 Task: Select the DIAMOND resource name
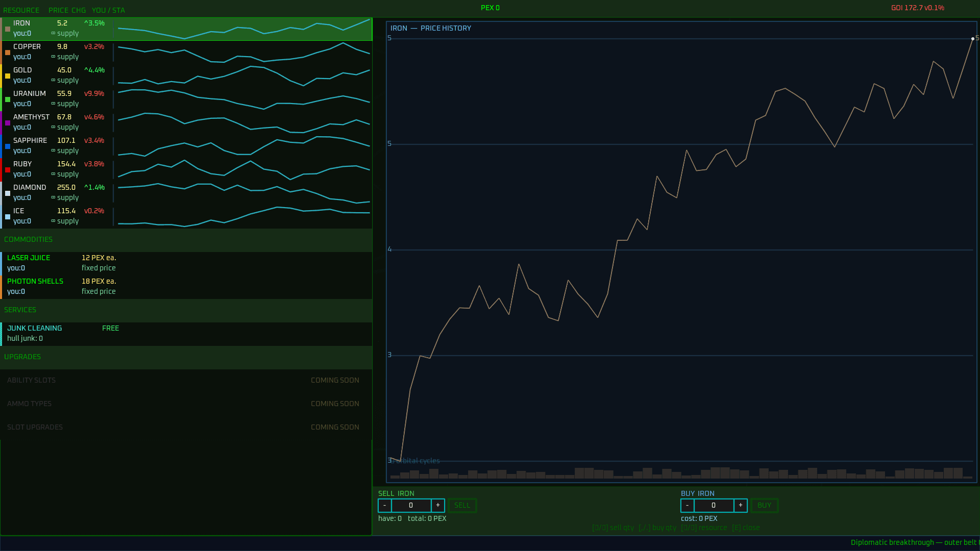pos(30,187)
